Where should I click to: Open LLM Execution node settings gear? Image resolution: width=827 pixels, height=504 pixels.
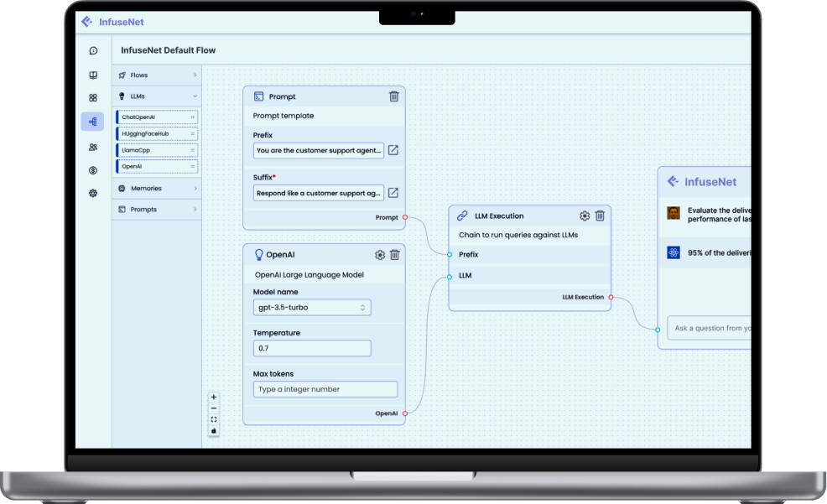tap(585, 216)
